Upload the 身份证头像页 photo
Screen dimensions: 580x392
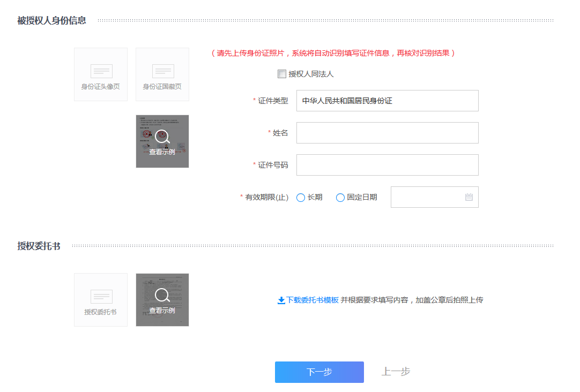click(x=101, y=74)
